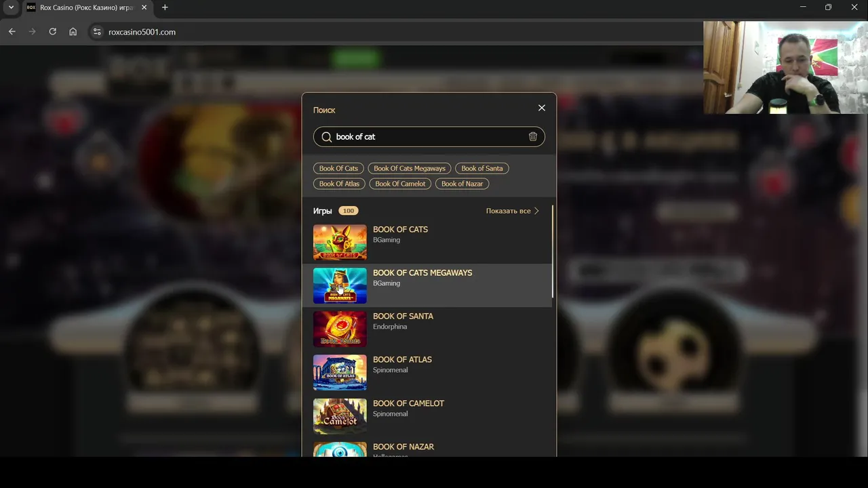Click the search results scrollbar
This screenshot has height=488, width=868.
[x=553, y=251]
